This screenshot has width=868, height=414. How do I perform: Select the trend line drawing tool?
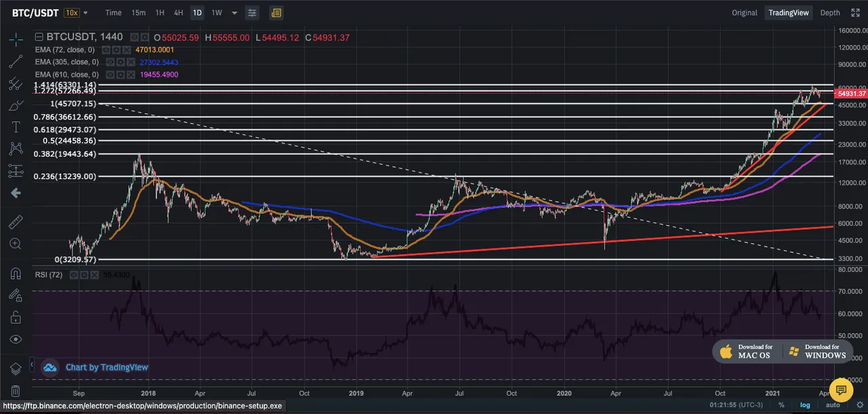pos(16,62)
